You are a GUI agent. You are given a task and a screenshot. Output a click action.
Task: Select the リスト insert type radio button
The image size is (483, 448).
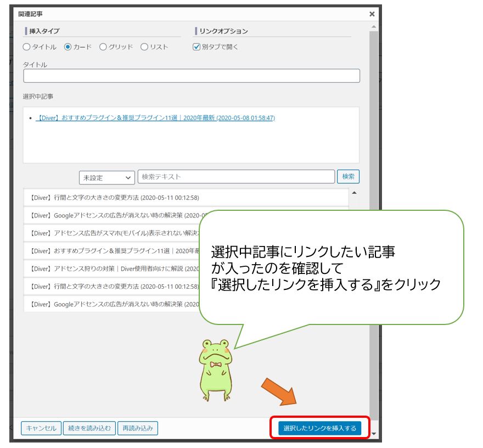point(144,47)
